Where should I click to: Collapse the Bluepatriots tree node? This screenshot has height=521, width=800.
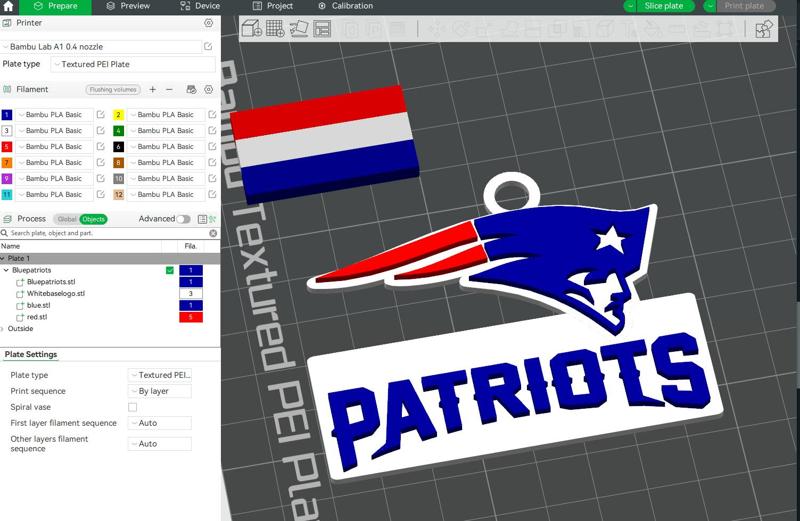pyautogui.click(x=6, y=270)
